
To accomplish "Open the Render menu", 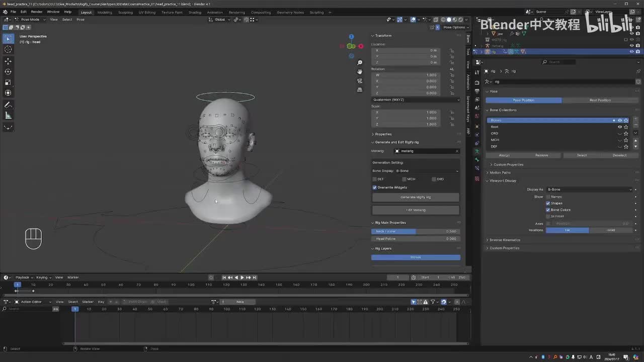I will coord(37,12).
